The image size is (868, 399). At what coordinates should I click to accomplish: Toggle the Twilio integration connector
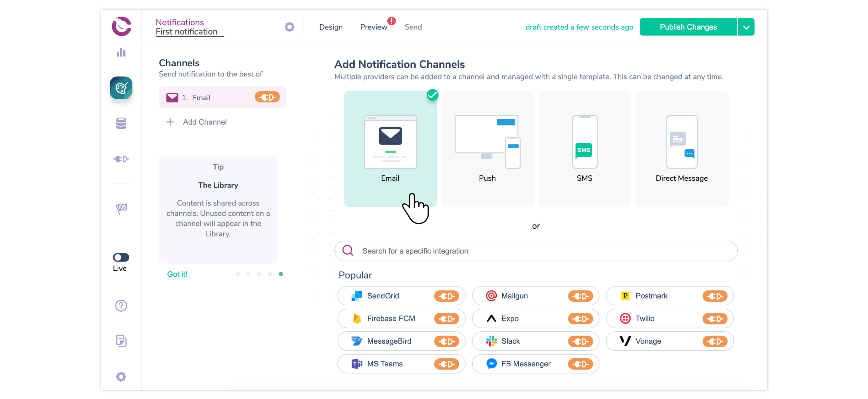point(716,319)
